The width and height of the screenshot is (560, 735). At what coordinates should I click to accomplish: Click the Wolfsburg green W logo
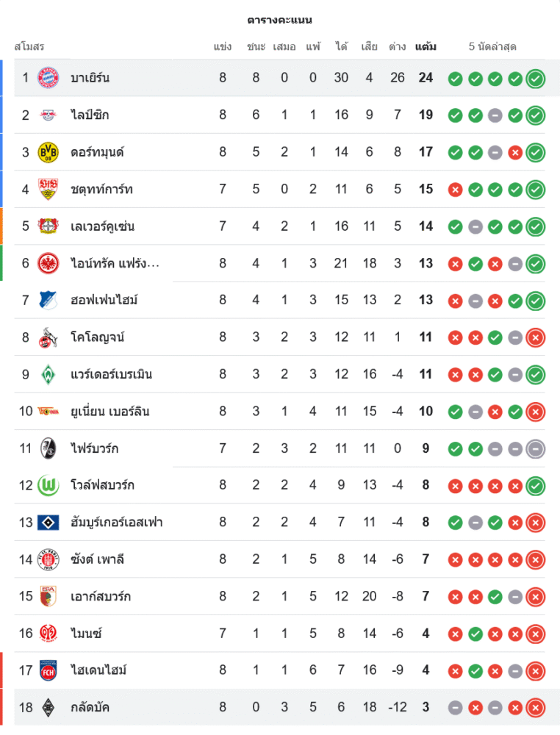tap(48, 485)
